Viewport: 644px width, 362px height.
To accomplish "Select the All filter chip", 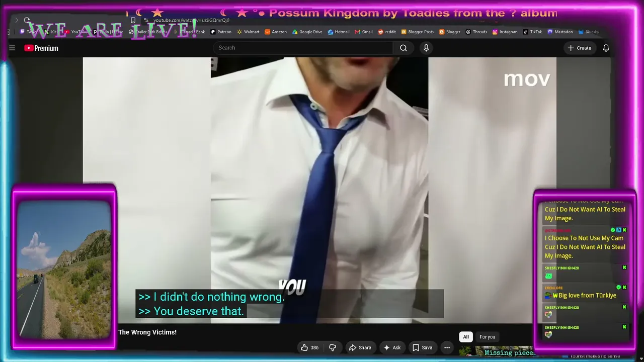I will click(466, 337).
